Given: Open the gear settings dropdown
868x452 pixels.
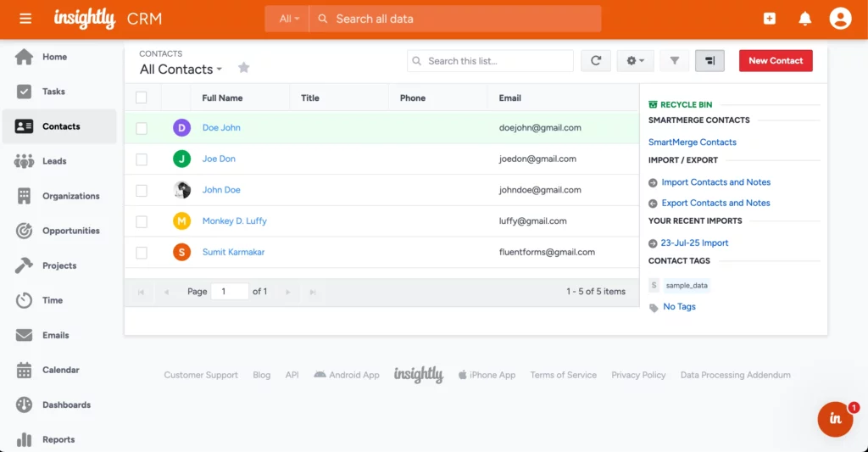Looking at the screenshot, I should [x=635, y=61].
